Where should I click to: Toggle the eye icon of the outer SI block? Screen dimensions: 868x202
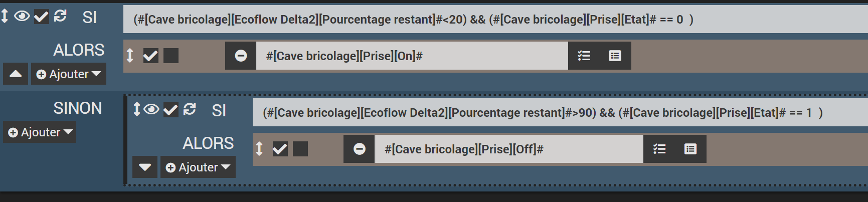[22, 16]
